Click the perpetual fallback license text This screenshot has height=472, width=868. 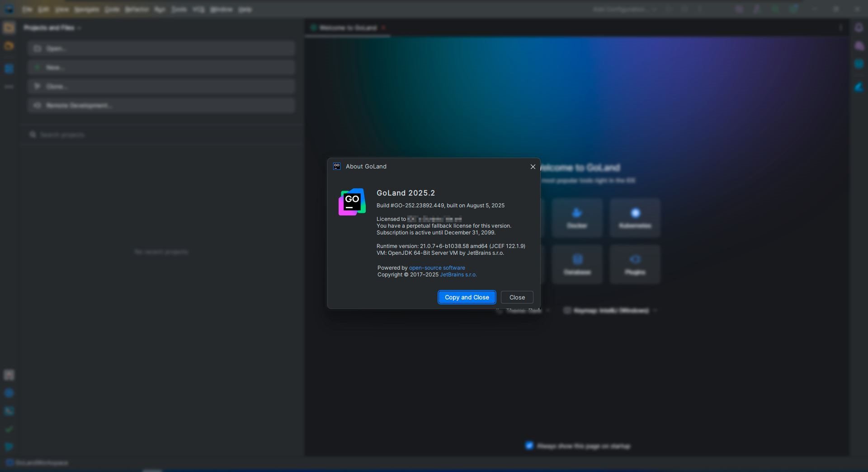coord(443,226)
